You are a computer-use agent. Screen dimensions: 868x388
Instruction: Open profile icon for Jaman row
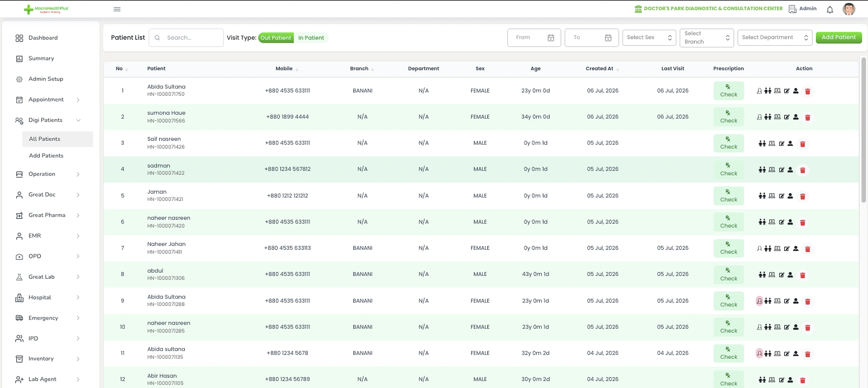coord(790,196)
